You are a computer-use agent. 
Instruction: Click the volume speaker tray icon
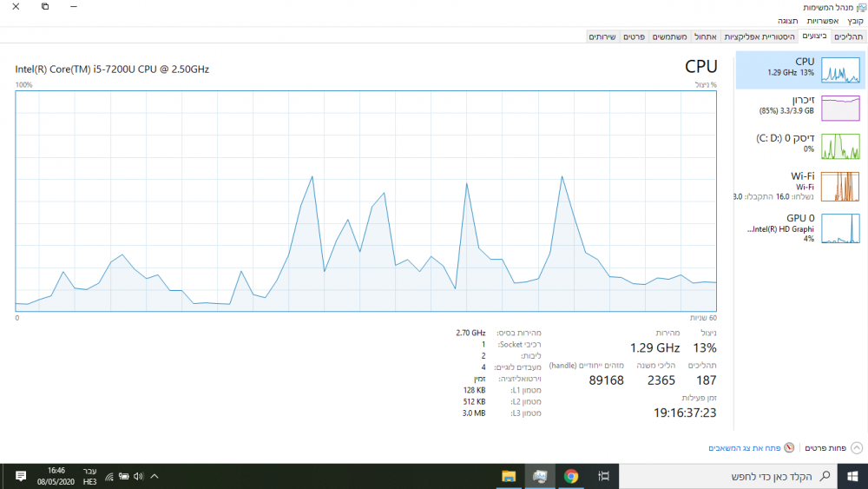(x=138, y=476)
